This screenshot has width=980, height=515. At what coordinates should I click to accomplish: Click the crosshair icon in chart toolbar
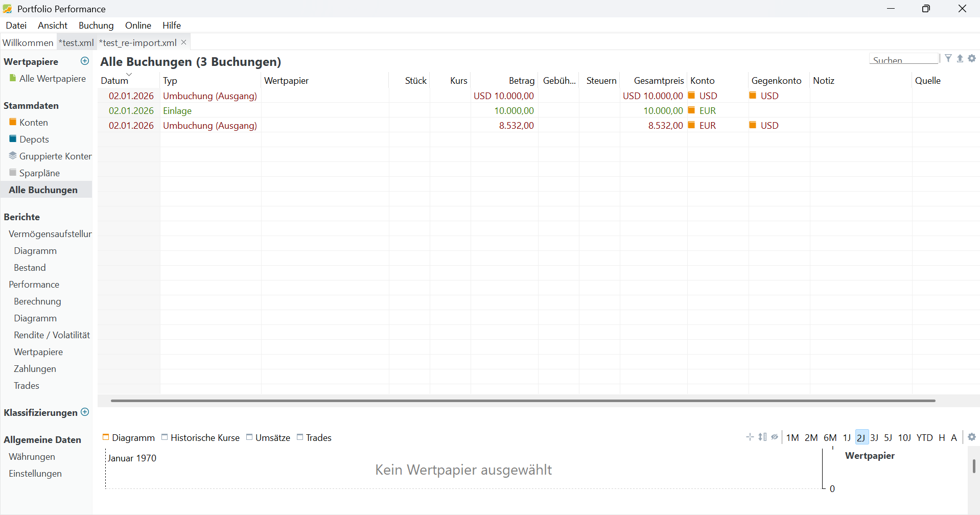click(750, 437)
